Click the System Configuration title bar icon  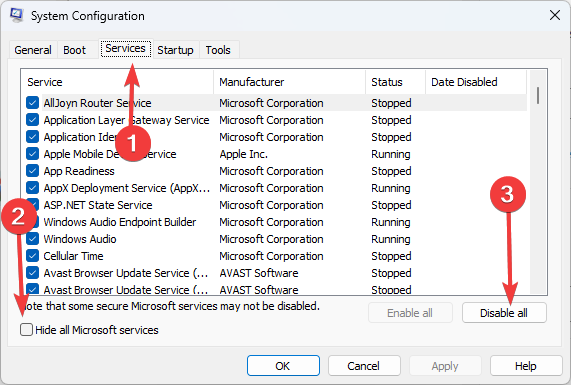click(x=16, y=15)
